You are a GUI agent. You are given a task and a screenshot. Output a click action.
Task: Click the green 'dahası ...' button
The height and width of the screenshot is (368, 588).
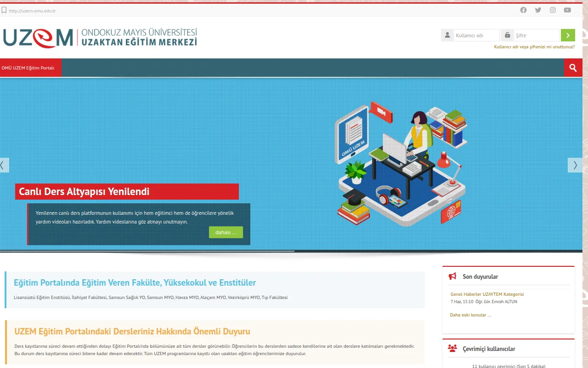226,232
